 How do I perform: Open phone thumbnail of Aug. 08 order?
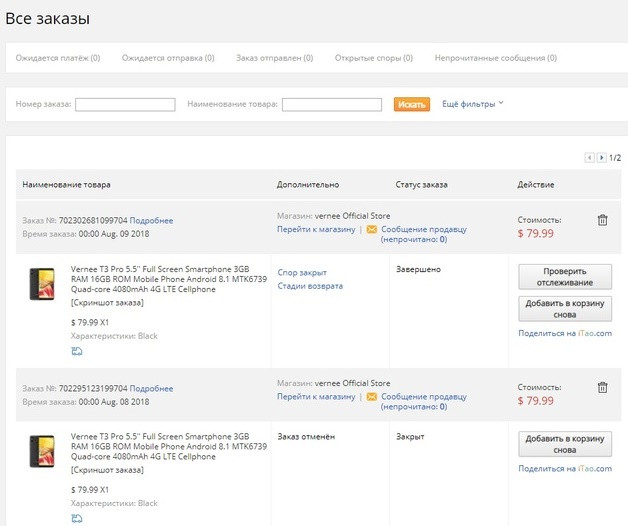(x=42, y=451)
